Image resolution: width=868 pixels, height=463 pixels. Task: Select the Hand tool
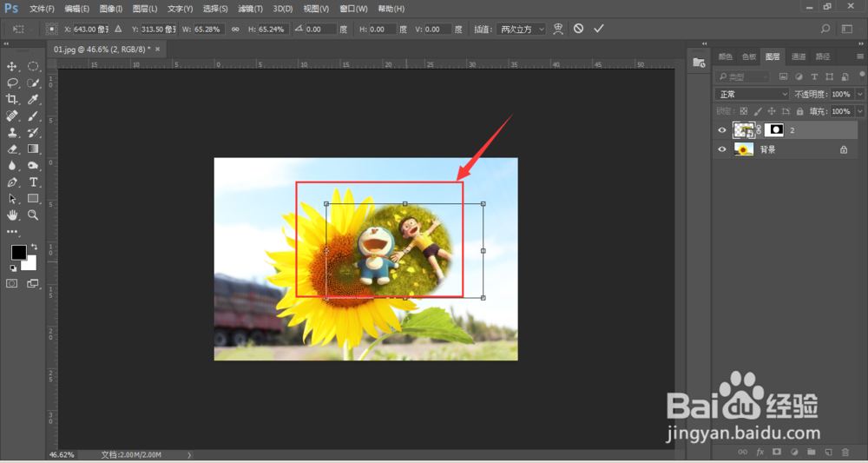11,215
